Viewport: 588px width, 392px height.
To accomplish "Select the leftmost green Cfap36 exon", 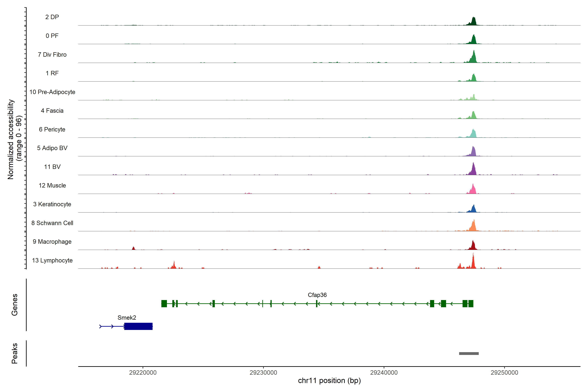I will [164, 303].
